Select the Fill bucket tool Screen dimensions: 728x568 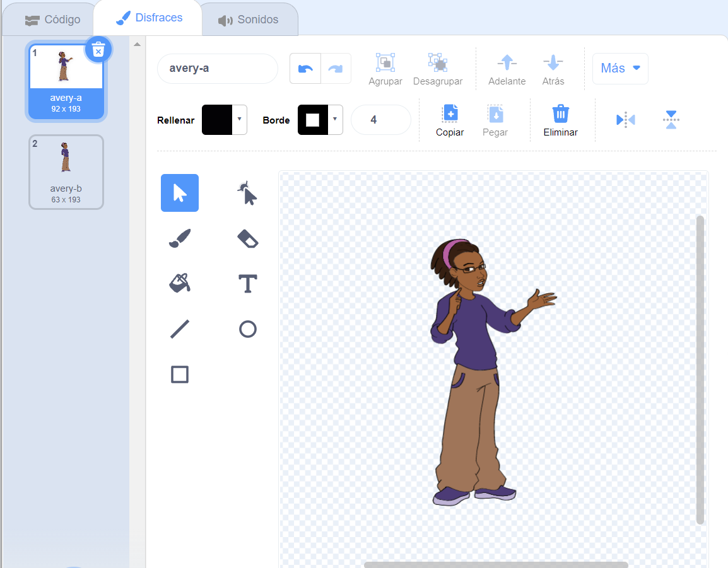point(180,284)
